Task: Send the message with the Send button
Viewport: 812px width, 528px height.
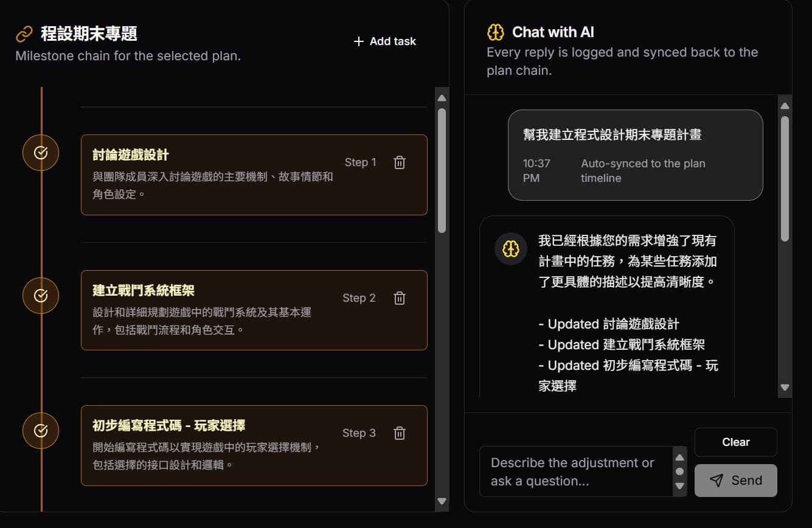Action: pos(736,480)
